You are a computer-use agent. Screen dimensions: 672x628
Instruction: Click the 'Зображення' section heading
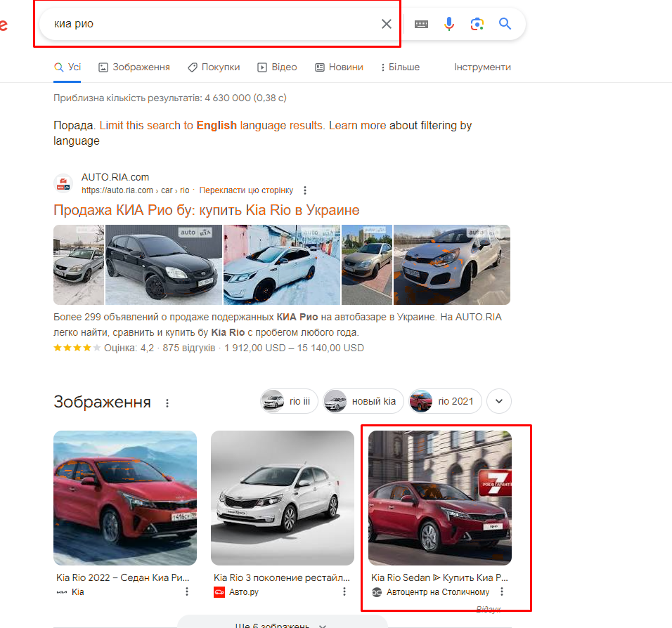(x=102, y=403)
